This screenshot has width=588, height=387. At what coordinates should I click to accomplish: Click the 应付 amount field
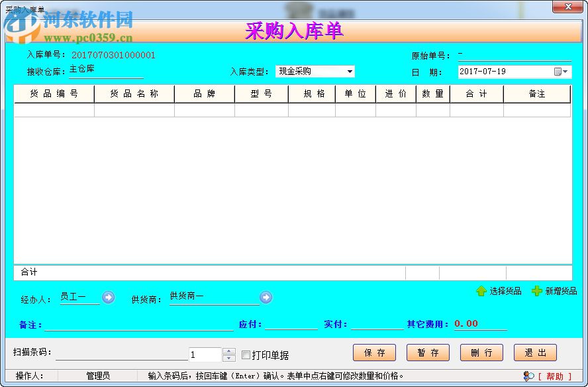tap(291, 324)
